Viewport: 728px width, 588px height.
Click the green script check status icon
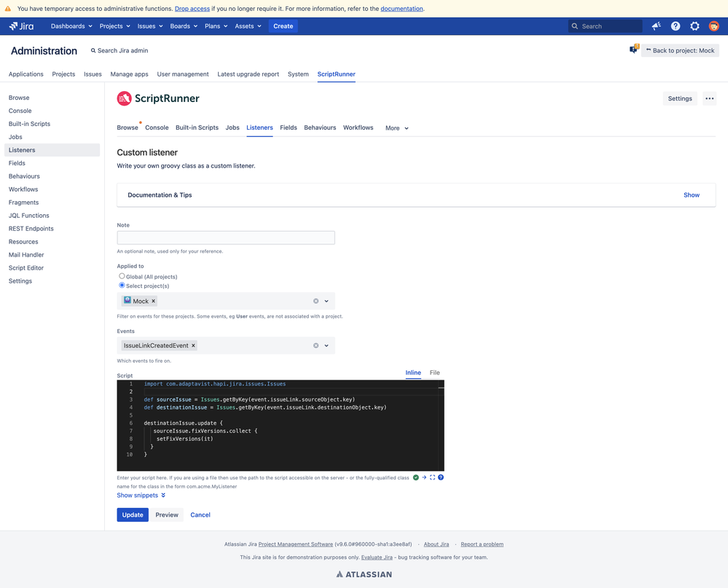(x=416, y=477)
